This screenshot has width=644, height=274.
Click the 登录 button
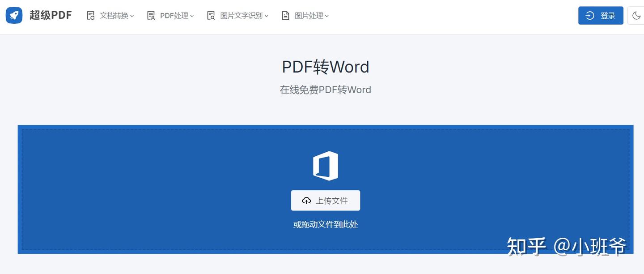click(x=601, y=16)
